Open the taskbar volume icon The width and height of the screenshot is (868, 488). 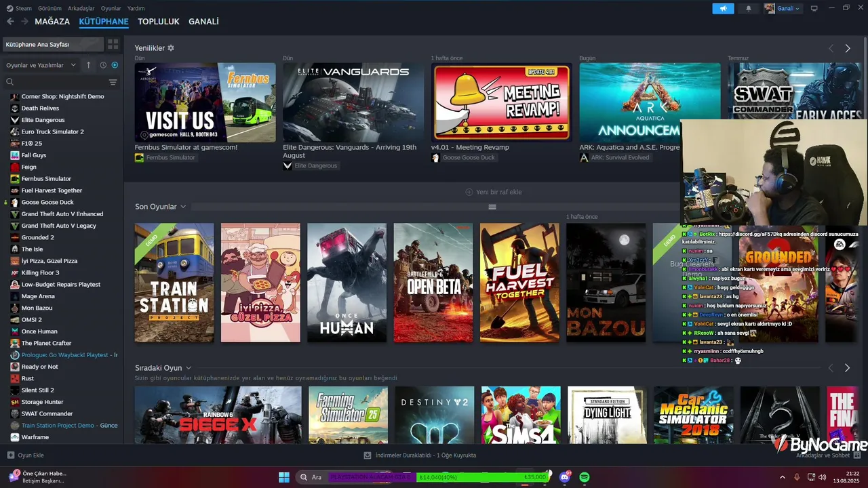pos(823,477)
